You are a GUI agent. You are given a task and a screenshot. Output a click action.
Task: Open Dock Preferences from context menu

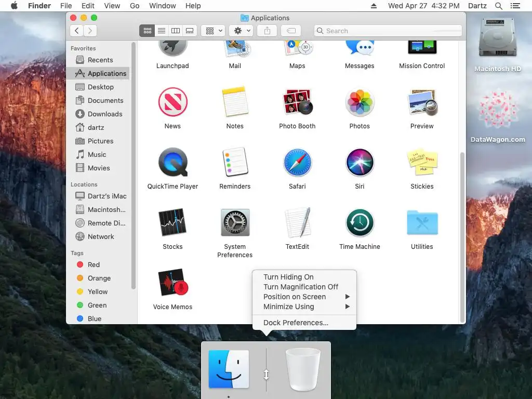click(304, 323)
